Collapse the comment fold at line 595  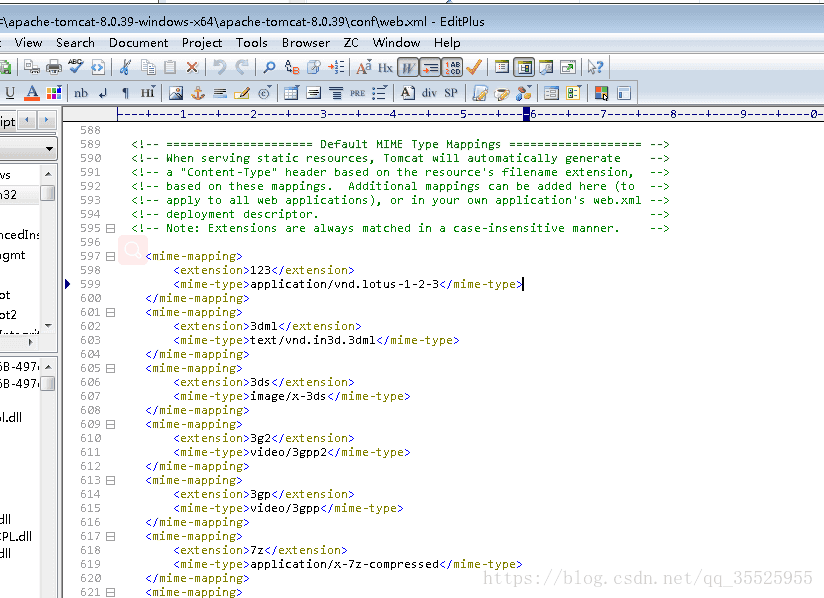coord(110,229)
